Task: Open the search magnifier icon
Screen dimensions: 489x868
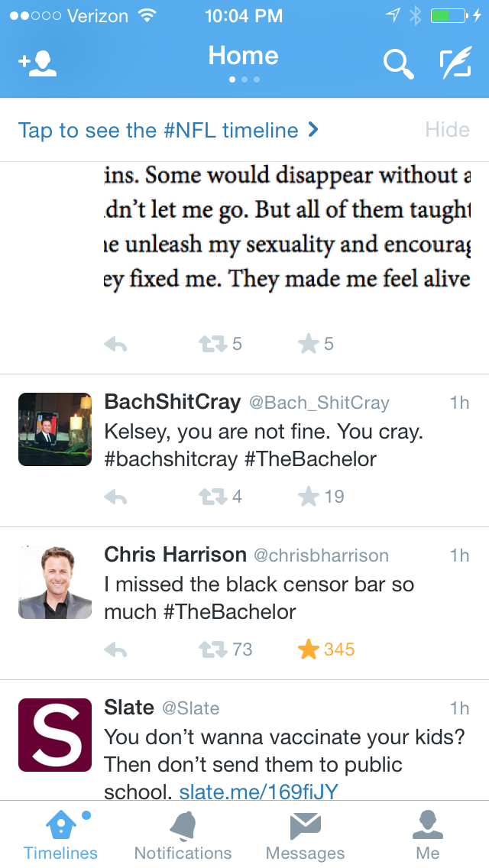Action: coord(398,64)
